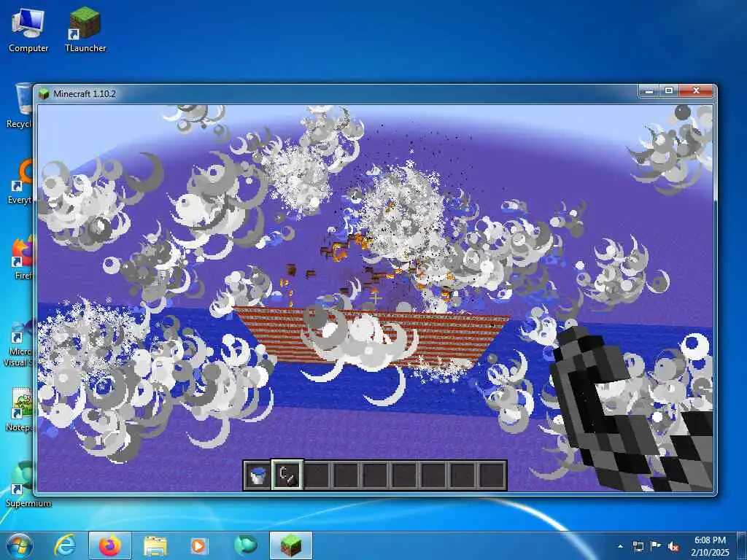Viewport: 747px width, 560px height.
Task: Open the Action Center flag icon
Action: [x=656, y=546]
